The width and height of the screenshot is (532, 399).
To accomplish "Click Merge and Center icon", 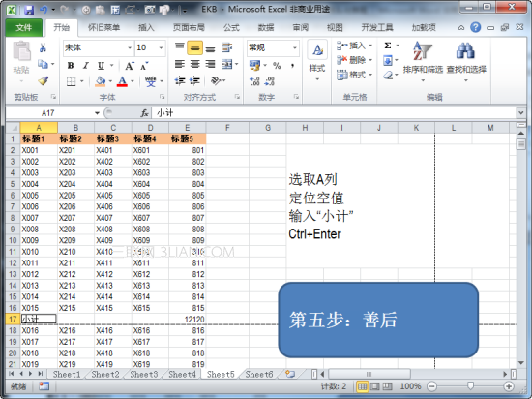I will click(226, 64).
